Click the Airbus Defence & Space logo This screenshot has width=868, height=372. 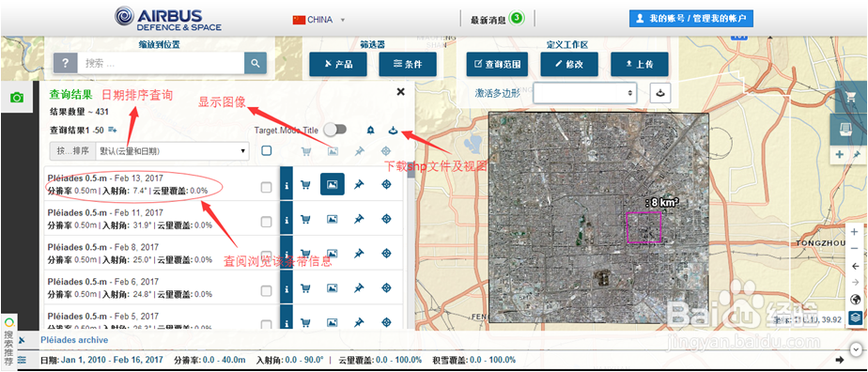tap(168, 19)
